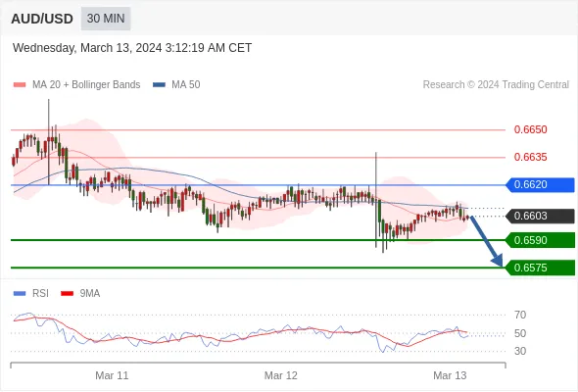Click the 9MA legend color swatch

pos(67,294)
